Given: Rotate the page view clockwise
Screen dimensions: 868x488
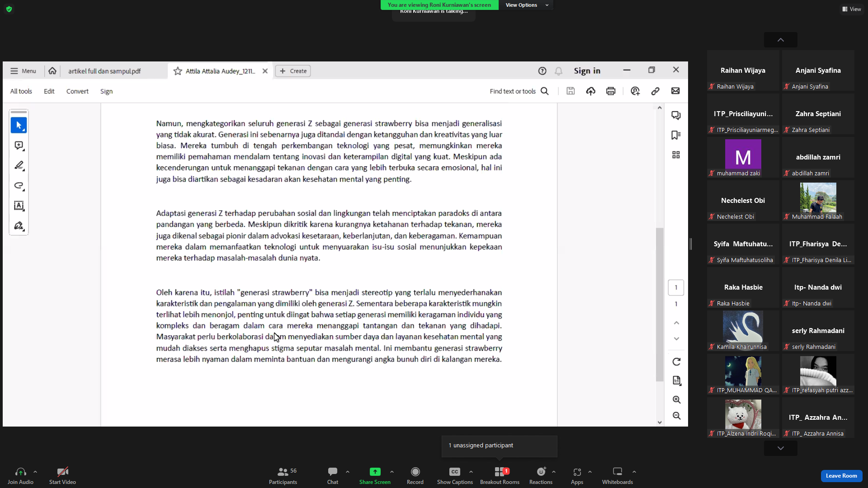Looking at the screenshot, I should coord(676,362).
